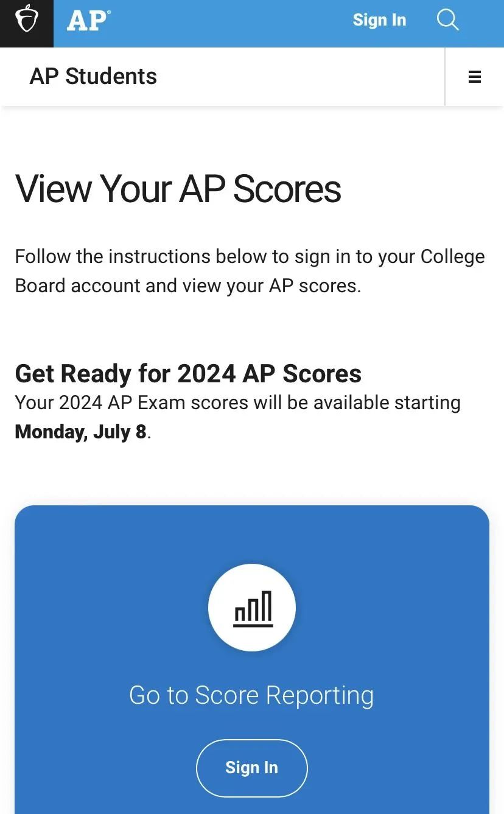Open the AP Students section title
This screenshot has height=814, width=504.
click(x=93, y=77)
